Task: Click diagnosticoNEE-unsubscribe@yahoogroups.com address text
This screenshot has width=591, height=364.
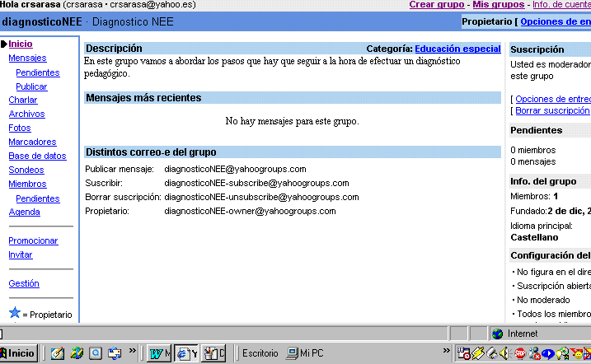Action: (261, 198)
